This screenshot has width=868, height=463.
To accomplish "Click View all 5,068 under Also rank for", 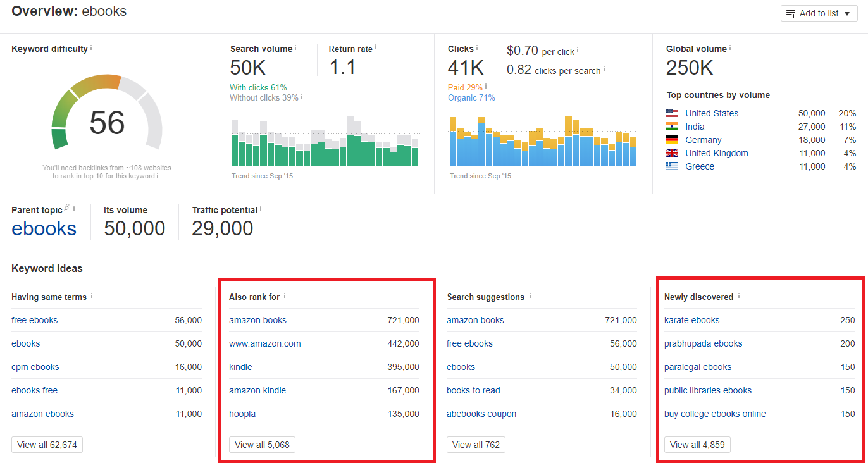I will click(262, 445).
